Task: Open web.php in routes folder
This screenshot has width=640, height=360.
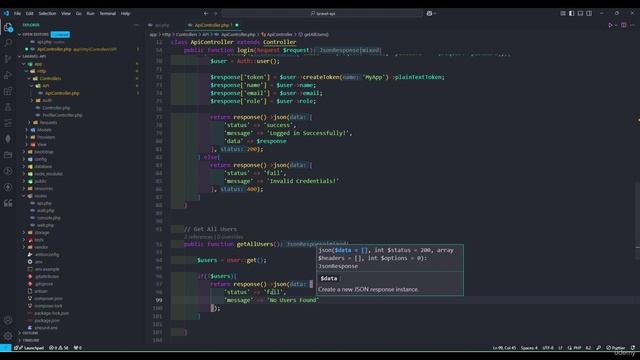Action: click(x=45, y=225)
